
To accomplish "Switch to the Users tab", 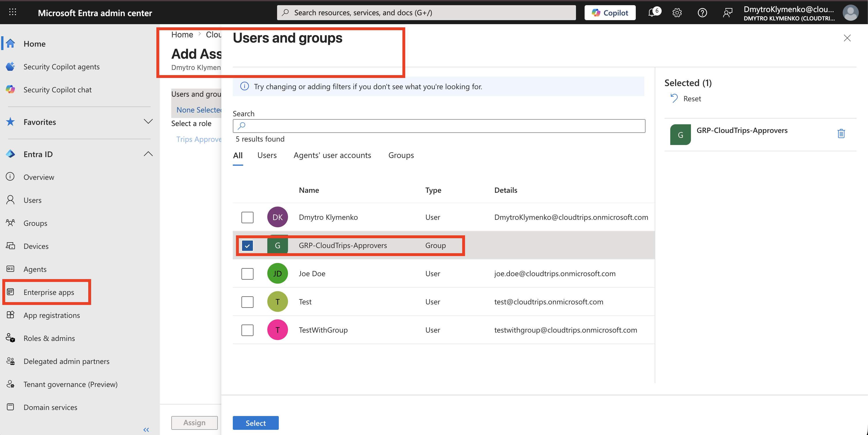I will tap(267, 155).
